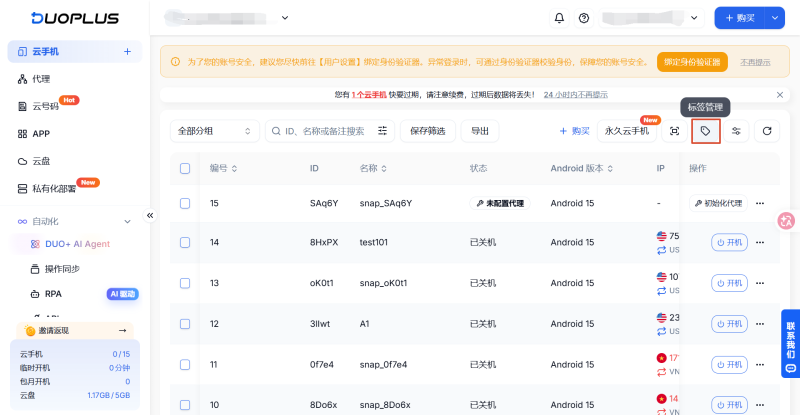Open the dropdown arrow beside 购买 button
Image resolution: width=800 pixels, height=415 pixels.
[x=774, y=18]
